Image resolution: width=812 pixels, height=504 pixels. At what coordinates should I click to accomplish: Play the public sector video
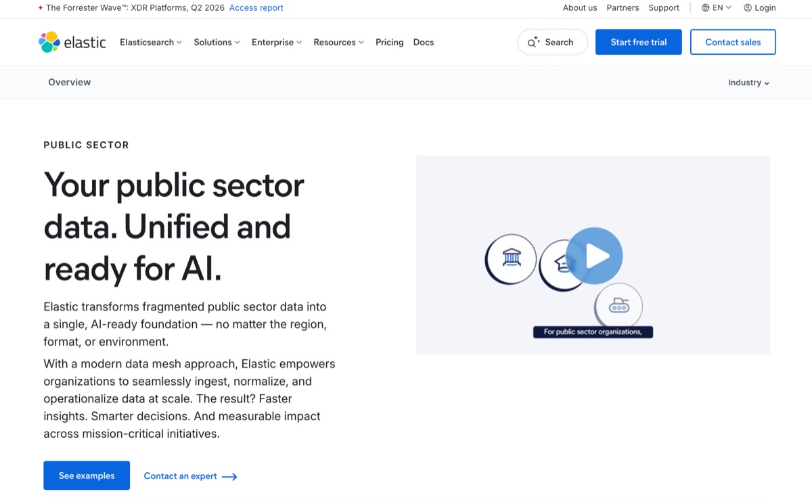[x=594, y=256]
